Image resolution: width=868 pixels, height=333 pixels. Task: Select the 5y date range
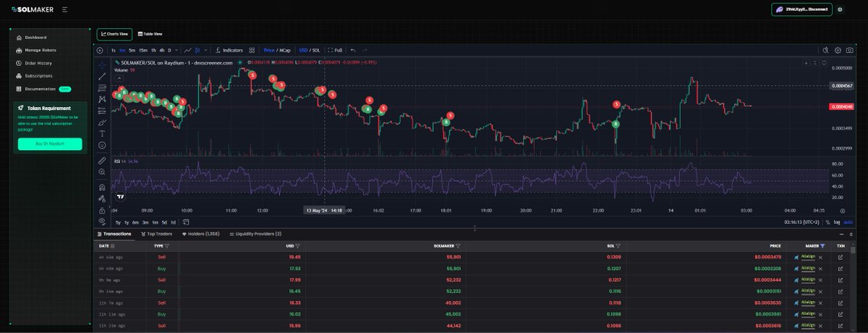pos(118,222)
